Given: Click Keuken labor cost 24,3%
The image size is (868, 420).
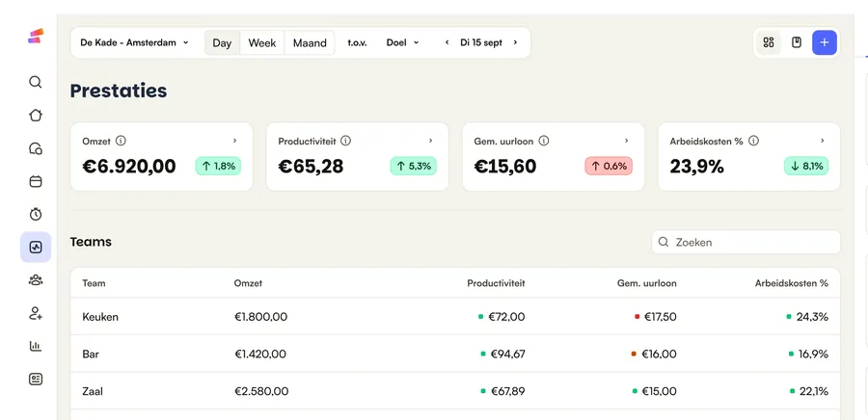Looking at the screenshot, I should (813, 317).
